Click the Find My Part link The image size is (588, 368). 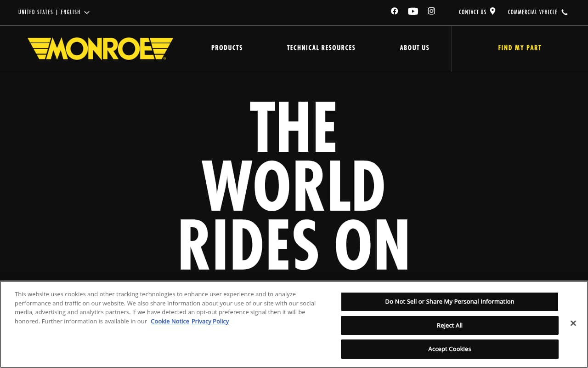(520, 48)
